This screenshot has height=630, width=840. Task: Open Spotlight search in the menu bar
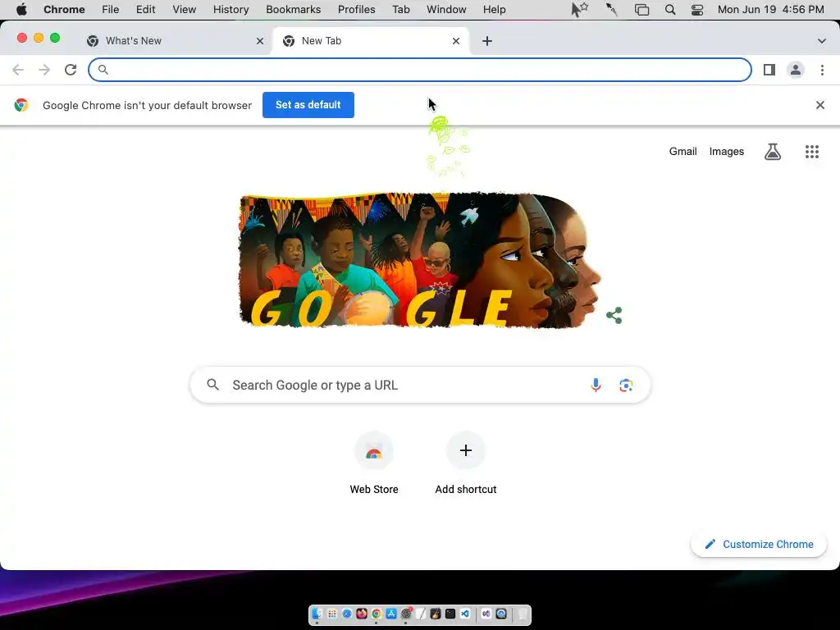(669, 10)
